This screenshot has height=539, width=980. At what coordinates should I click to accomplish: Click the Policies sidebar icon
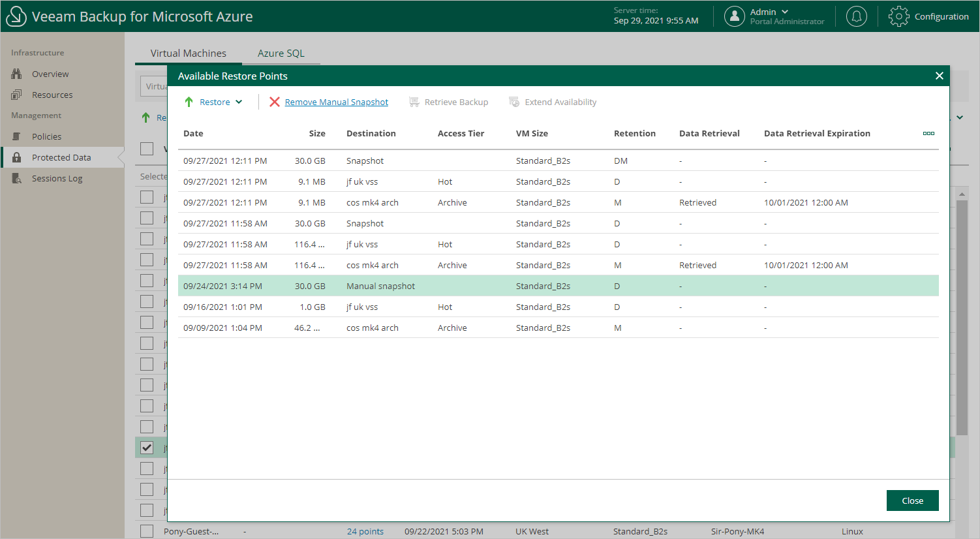(16, 136)
